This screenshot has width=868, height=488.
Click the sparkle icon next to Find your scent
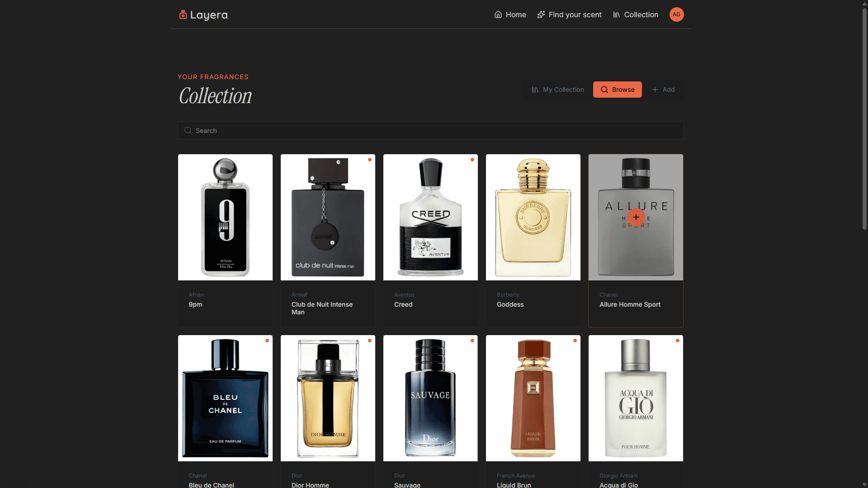(541, 14)
